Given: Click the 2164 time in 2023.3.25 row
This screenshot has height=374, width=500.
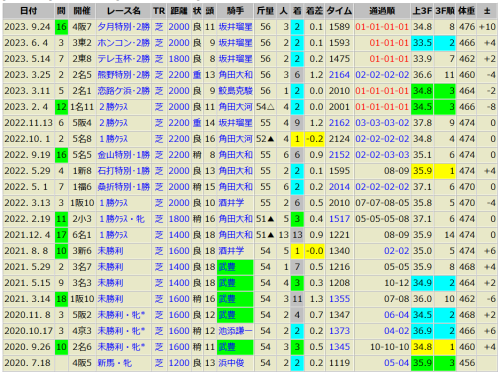Looking at the screenshot, I should (339, 75).
